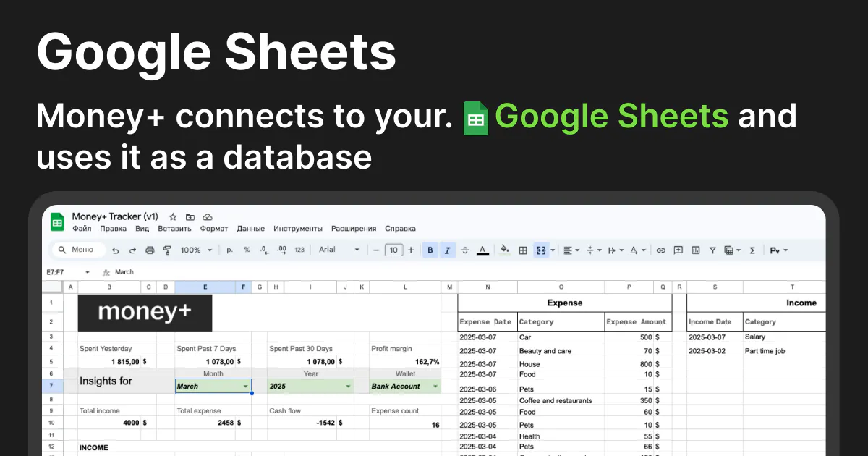Screen dimensions: 868x456
Task: Select column E header
Action: (x=205, y=287)
